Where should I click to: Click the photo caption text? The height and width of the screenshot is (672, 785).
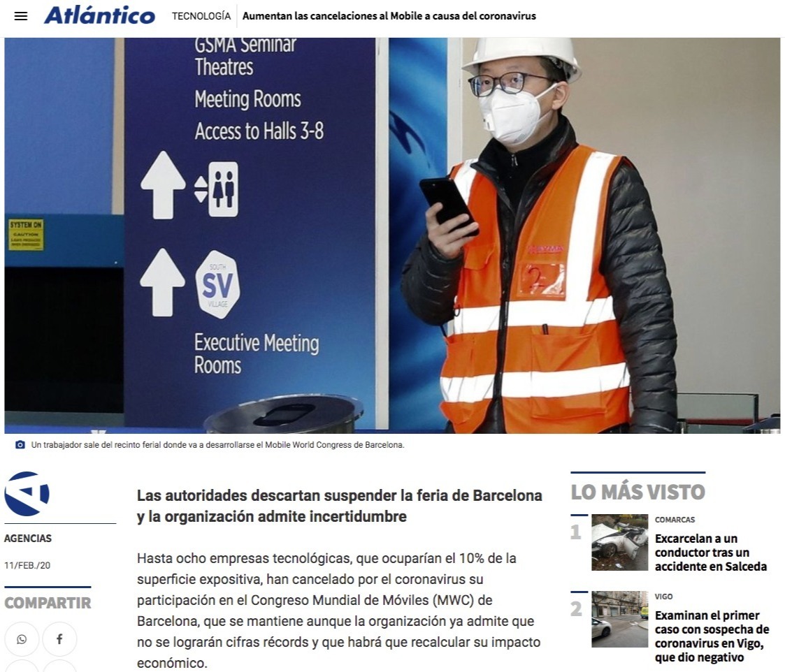(217, 445)
